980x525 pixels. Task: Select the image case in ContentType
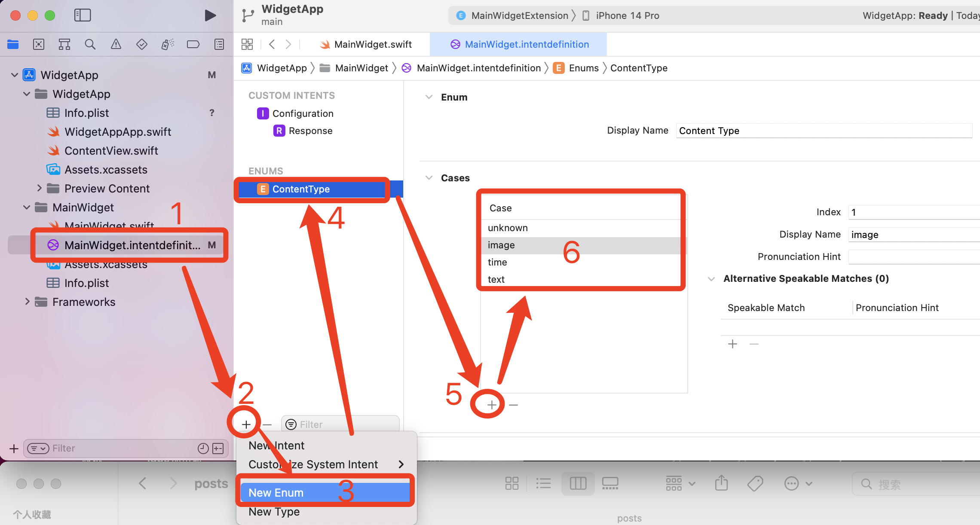click(x=502, y=245)
